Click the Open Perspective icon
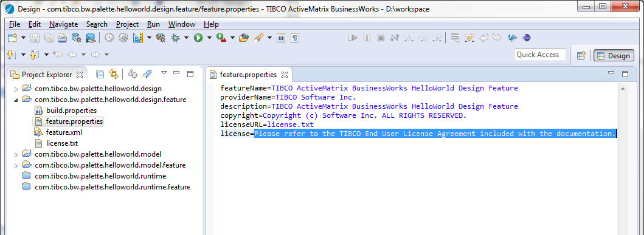Image resolution: width=644 pixels, height=235 pixels. tap(581, 56)
